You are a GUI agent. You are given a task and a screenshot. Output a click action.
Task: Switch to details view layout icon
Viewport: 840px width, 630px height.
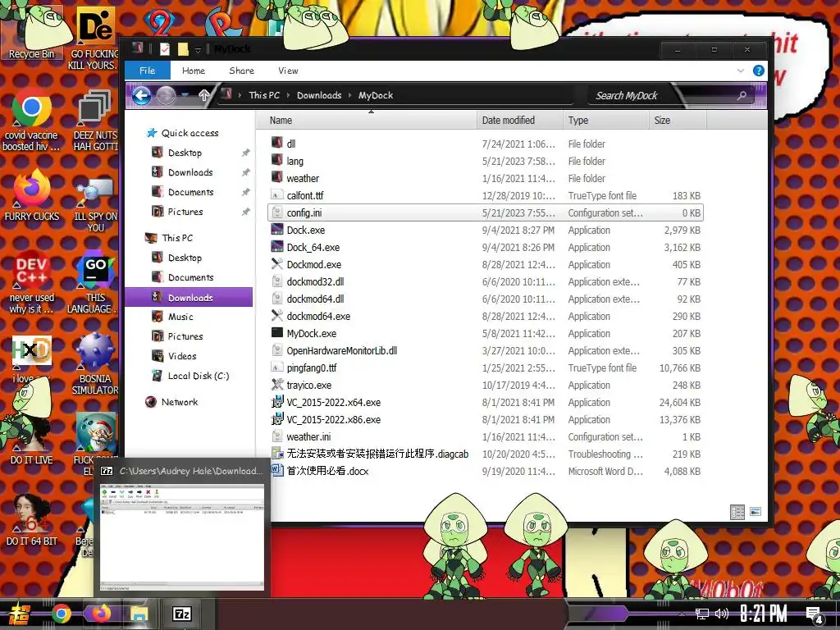click(737, 512)
